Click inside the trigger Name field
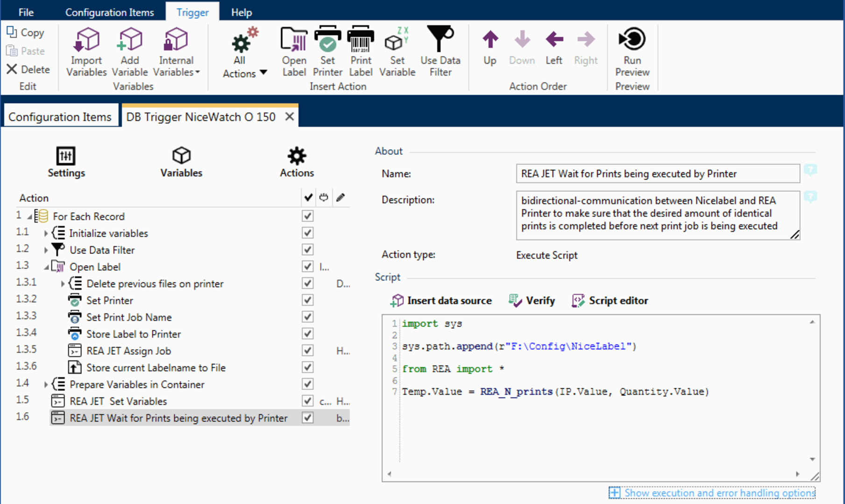The width and height of the screenshot is (845, 504). [654, 173]
